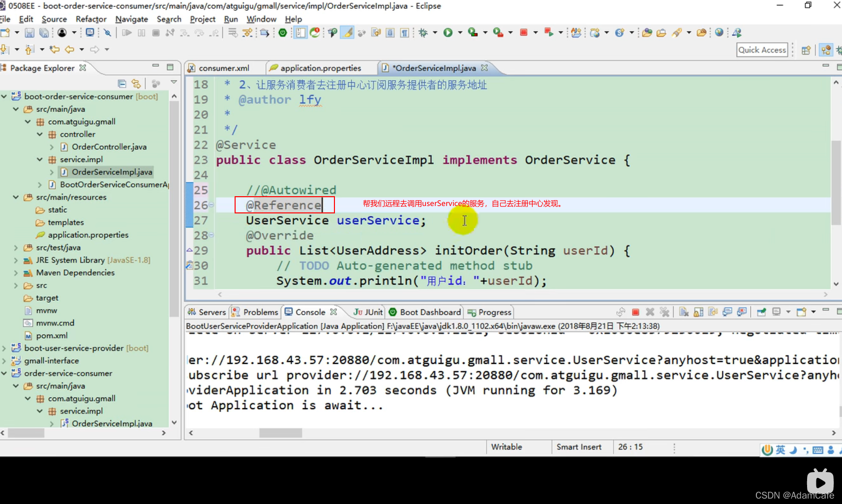This screenshot has width=842, height=504.
Task: Select application.properties in the tree
Action: [88, 235]
